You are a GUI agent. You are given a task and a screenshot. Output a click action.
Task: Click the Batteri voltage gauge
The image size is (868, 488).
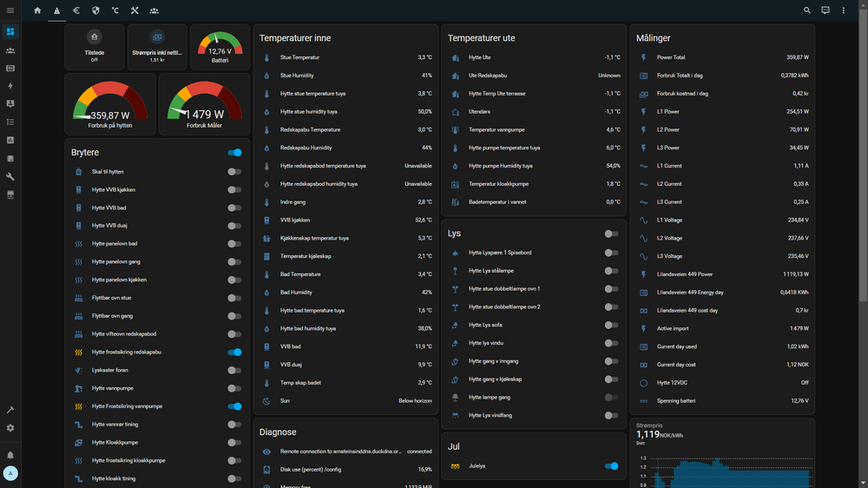coord(220,47)
